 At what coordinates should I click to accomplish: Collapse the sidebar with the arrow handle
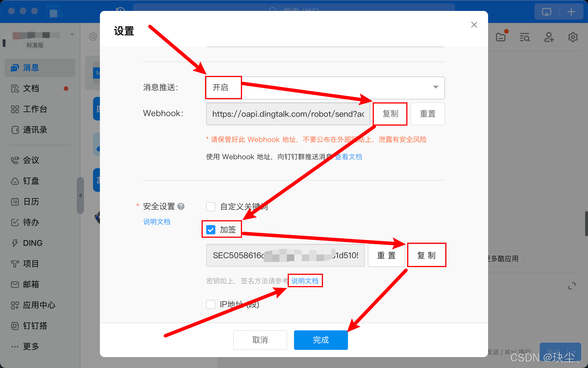click(x=80, y=195)
